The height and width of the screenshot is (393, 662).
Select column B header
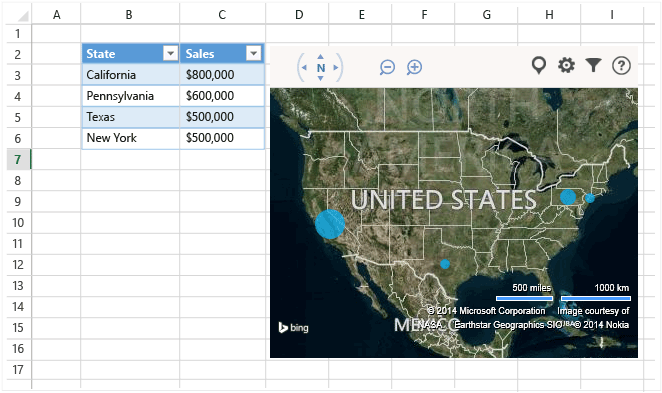pyautogui.click(x=130, y=15)
